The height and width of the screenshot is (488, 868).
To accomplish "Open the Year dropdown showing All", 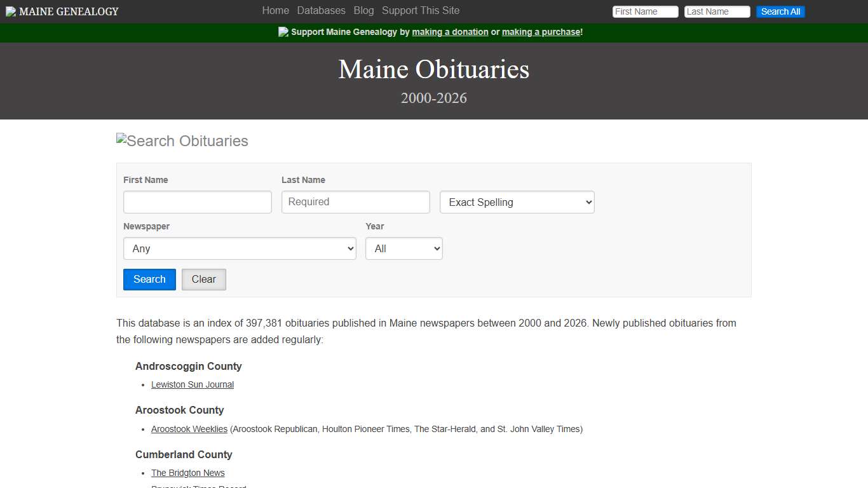I will pos(403,248).
